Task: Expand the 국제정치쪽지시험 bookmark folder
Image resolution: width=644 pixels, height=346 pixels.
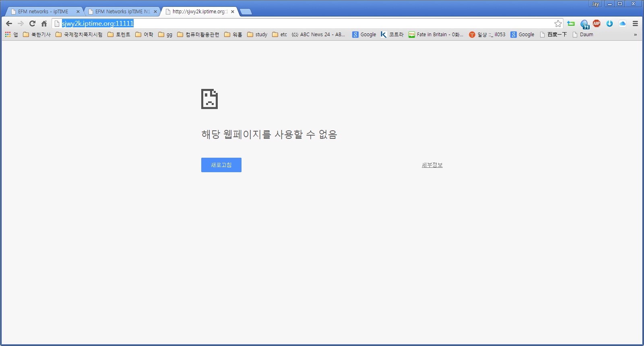Action: [79, 35]
